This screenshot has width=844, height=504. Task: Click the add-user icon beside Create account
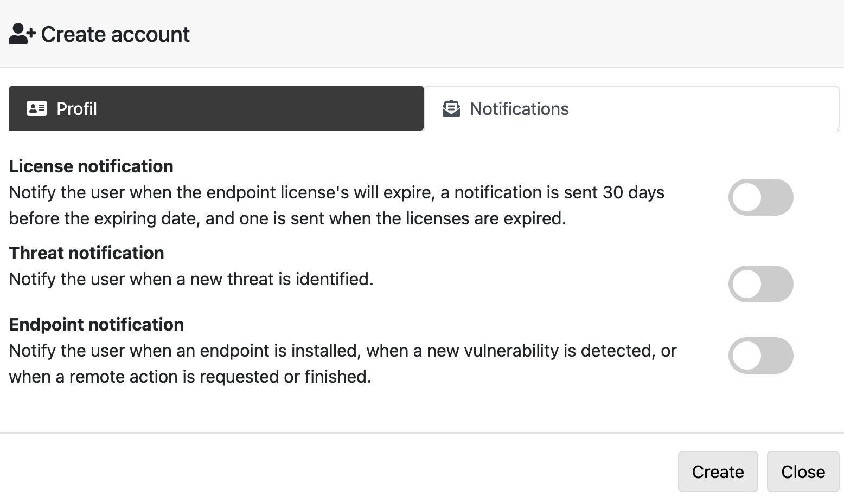click(x=22, y=34)
